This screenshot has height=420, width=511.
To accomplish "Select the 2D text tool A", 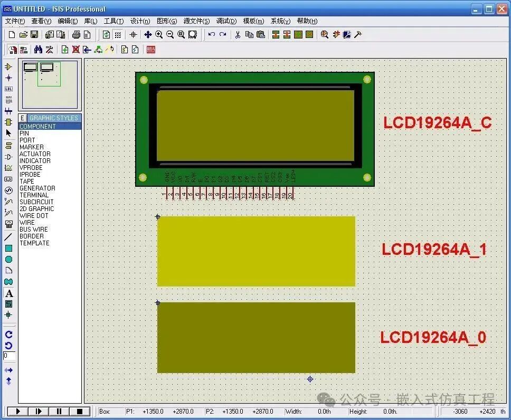I will point(9,293).
